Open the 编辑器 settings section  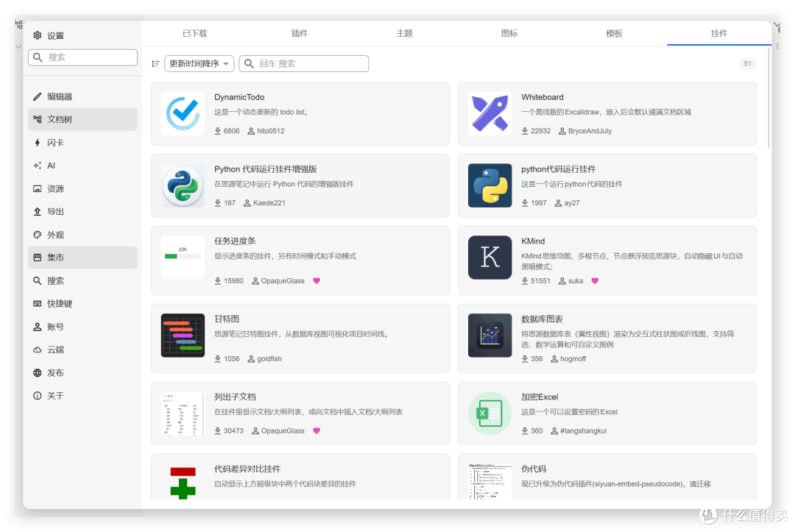[82, 96]
